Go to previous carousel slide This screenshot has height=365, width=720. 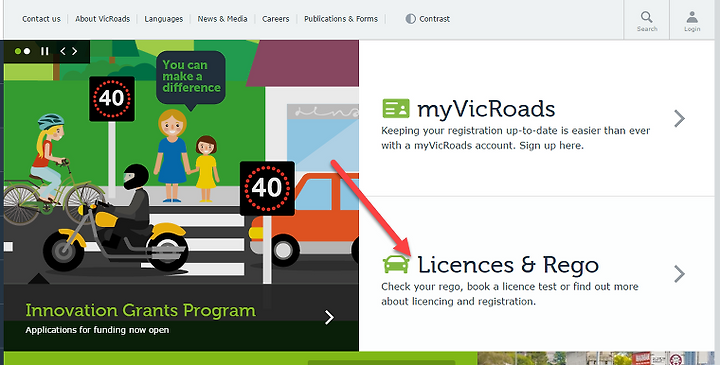63,51
